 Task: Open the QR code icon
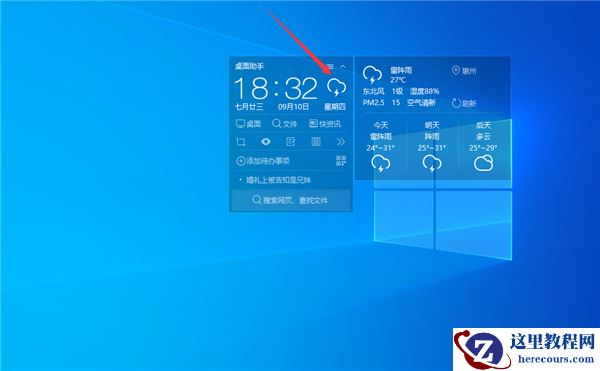click(341, 161)
